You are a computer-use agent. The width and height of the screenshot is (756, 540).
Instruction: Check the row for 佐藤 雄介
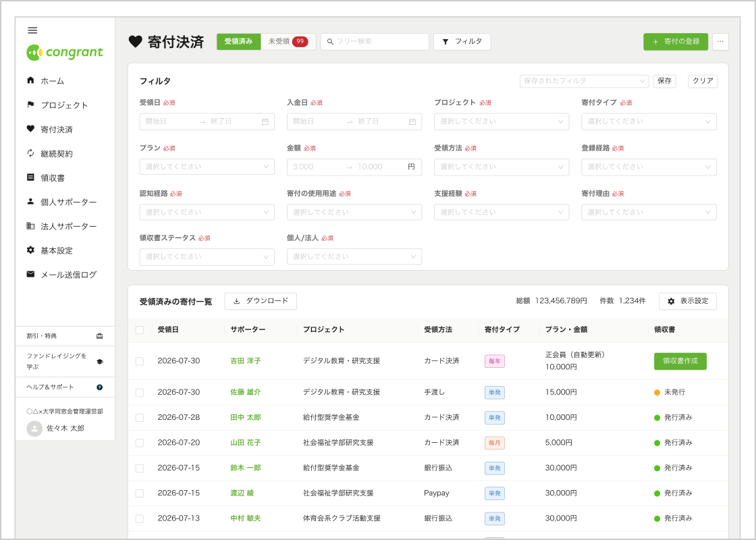point(140,392)
